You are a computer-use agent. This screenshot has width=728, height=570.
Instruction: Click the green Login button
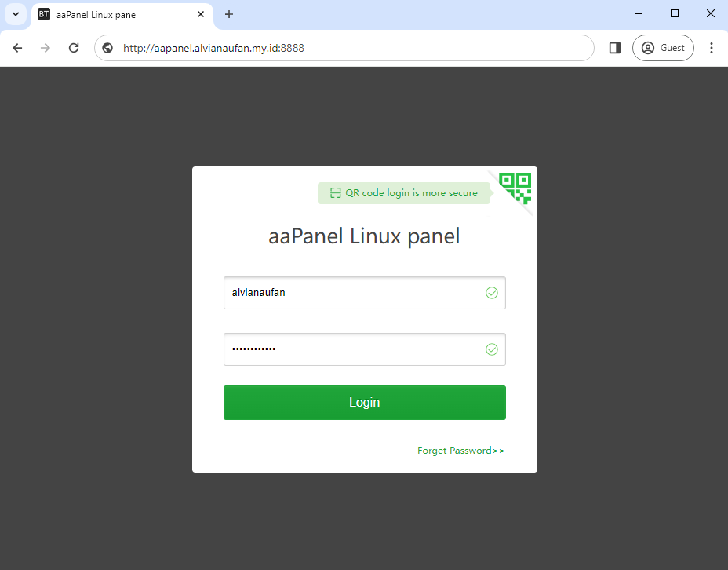pos(365,402)
